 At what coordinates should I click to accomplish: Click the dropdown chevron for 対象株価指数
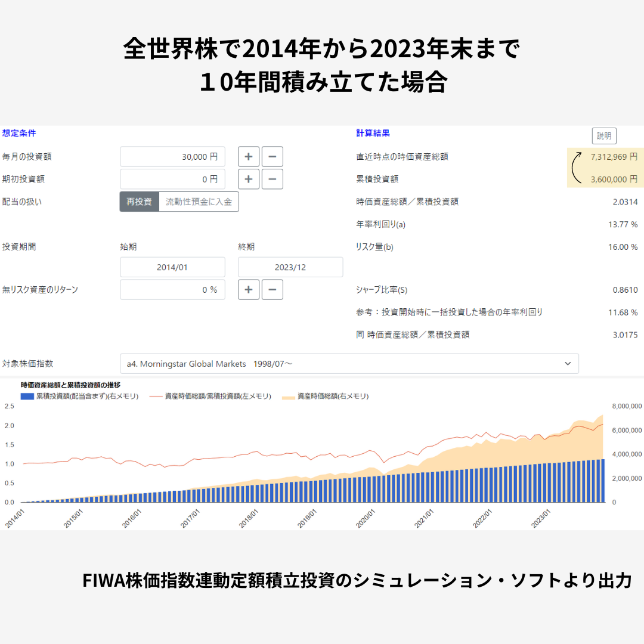coord(568,364)
